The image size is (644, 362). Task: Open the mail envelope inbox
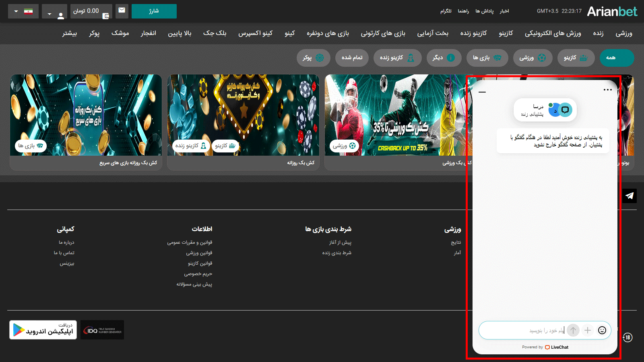pos(122,11)
